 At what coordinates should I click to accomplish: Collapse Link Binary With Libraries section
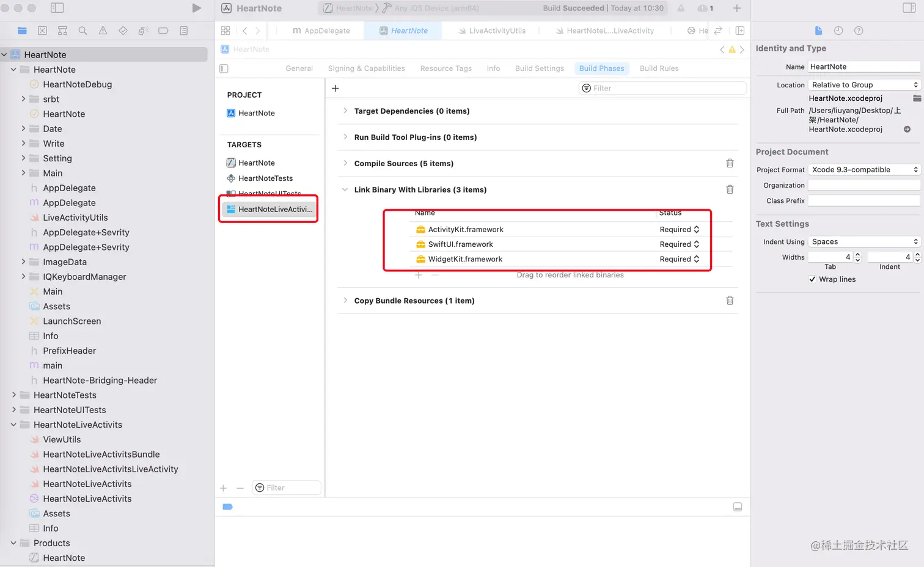click(x=345, y=189)
